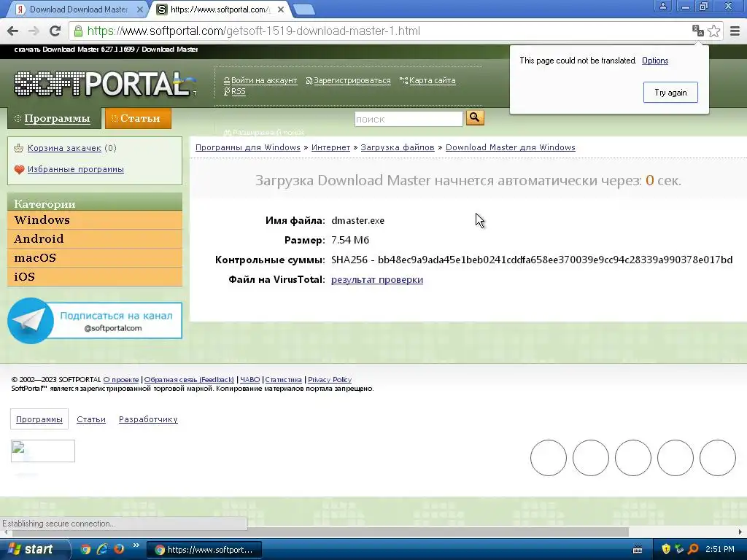747x560 pixels.
Task: Click the horizontal scrollbar thumb
Action: (320, 532)
